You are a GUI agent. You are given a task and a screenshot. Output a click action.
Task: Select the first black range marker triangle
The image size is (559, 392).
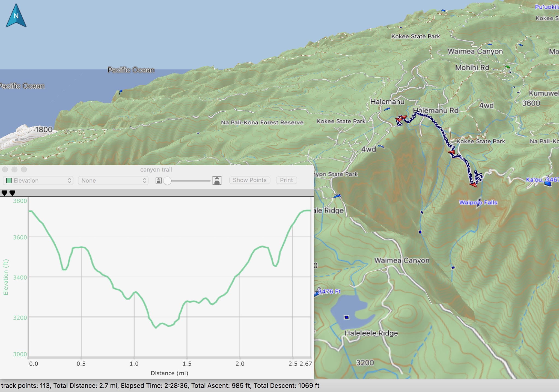[4, 193]
